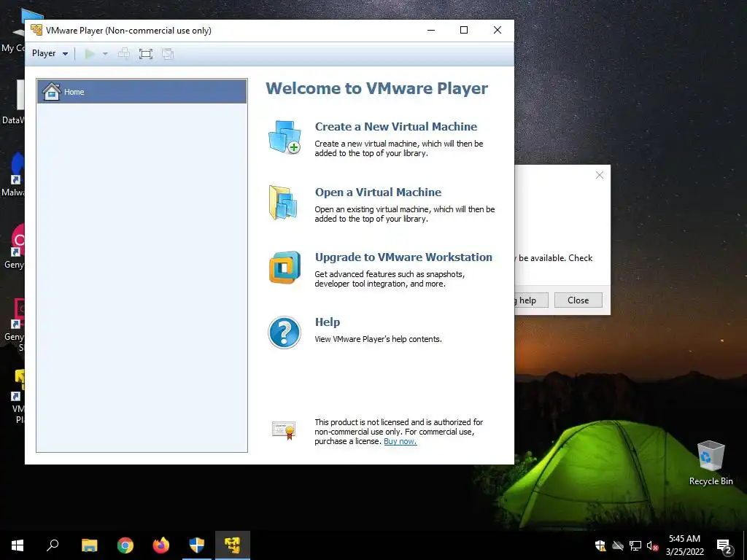The height and width of the screenshot is (560, 747).
Task: Click VMware Player taskbar button
Action: click(x=233, y=545)
